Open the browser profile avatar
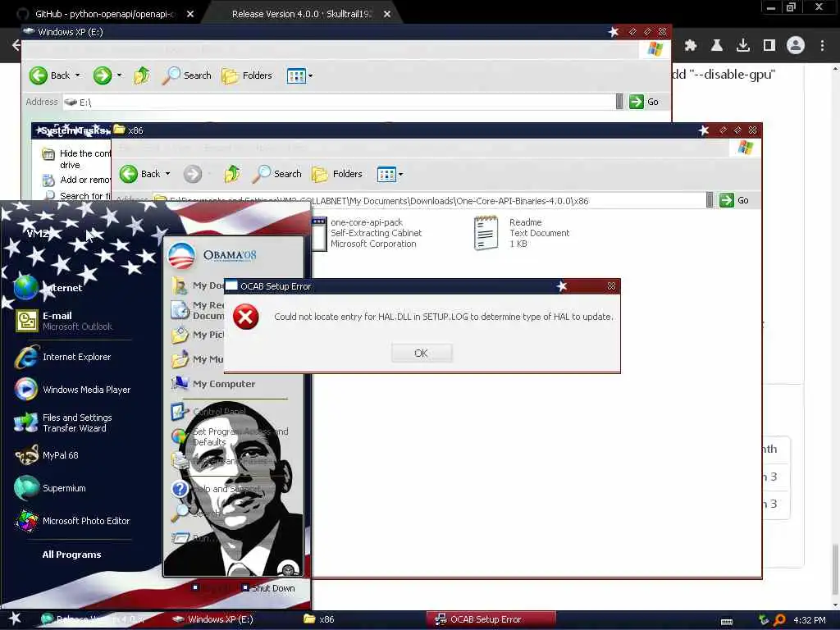840x630 pixels. tap(796, 46)
